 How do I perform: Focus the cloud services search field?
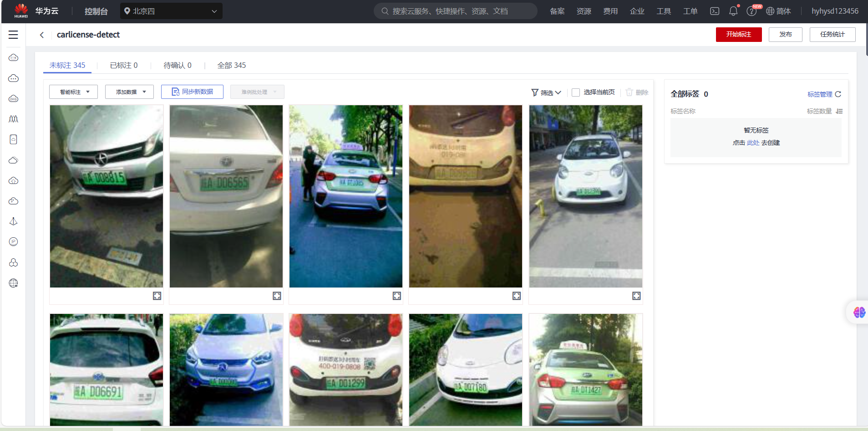tap(456, 11)
